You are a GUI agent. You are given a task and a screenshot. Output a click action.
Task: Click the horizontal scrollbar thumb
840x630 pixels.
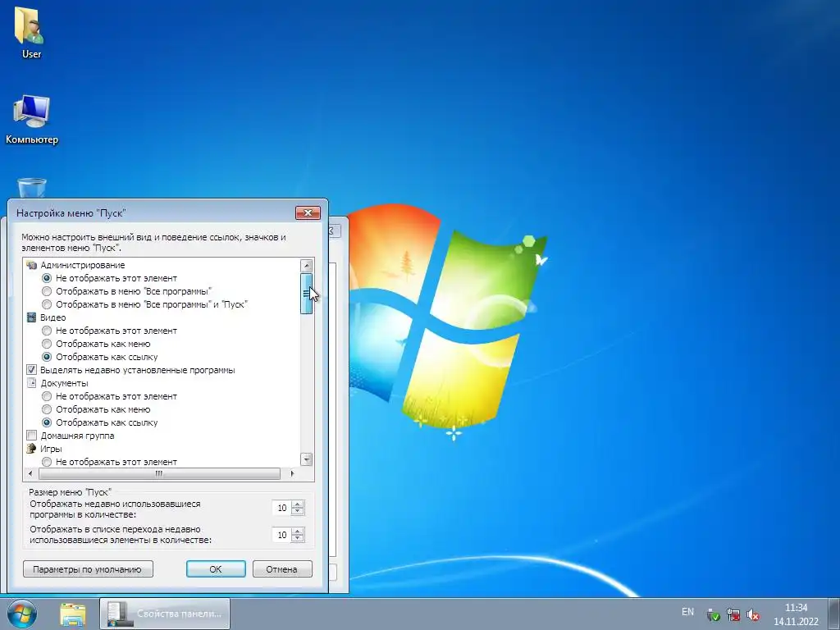pyautogui.click(x=159, y=473)
